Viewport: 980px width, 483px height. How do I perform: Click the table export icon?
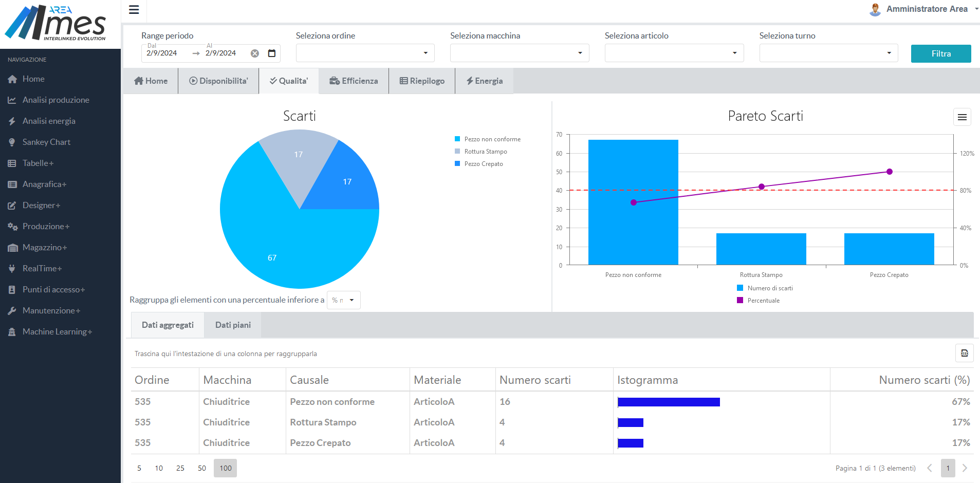click(x=965, y=353)
